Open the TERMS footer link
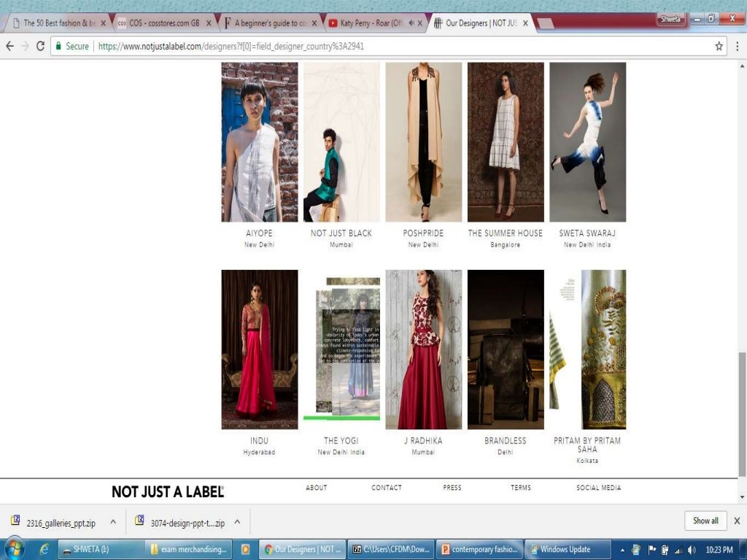Image resolution: width=747 pixels, height=560 pixels. pos(521,488)
